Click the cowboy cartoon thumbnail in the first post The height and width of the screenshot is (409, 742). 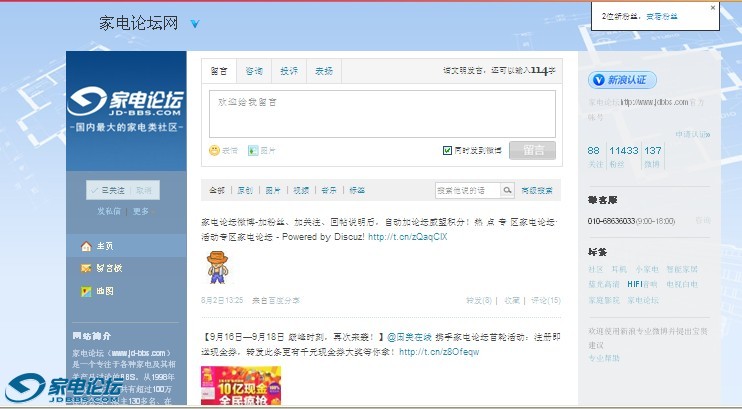pyautogui.click(x=217, y=267)
